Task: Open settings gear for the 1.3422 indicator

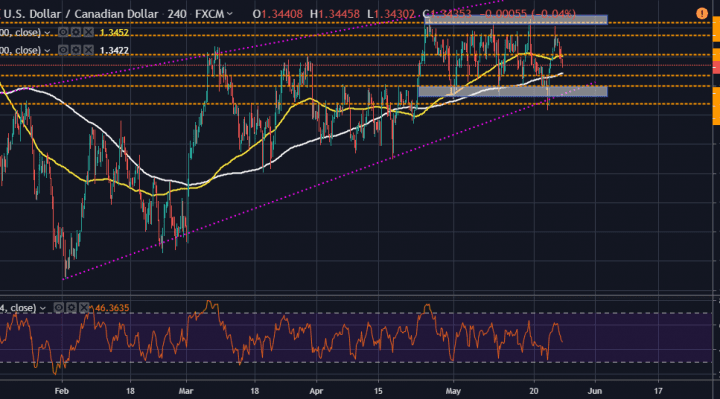Action: point(76,50)
